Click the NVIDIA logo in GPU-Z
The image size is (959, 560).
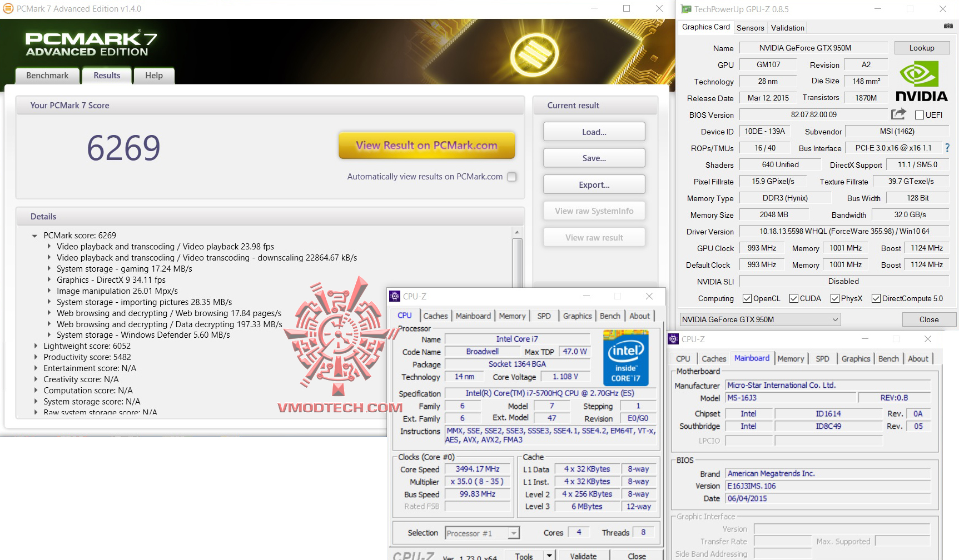pos(922,82)
